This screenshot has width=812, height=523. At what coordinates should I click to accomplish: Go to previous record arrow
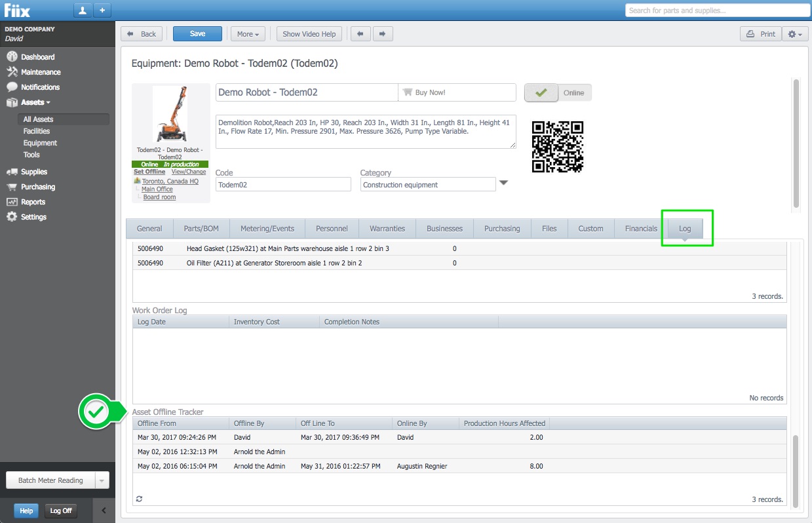[x=360, y=34]
